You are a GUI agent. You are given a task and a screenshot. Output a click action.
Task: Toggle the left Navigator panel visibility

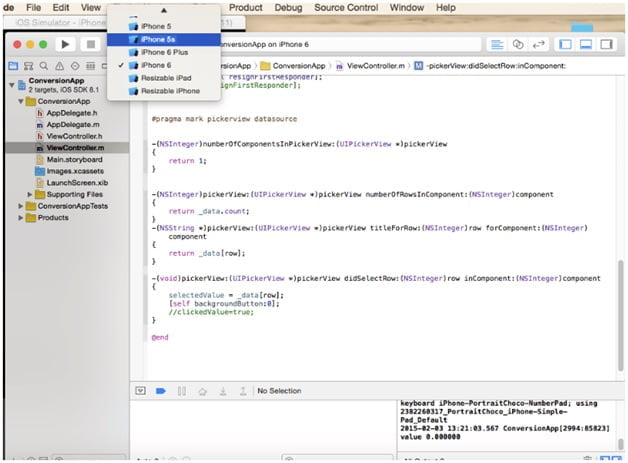click(x=565, y=45)
